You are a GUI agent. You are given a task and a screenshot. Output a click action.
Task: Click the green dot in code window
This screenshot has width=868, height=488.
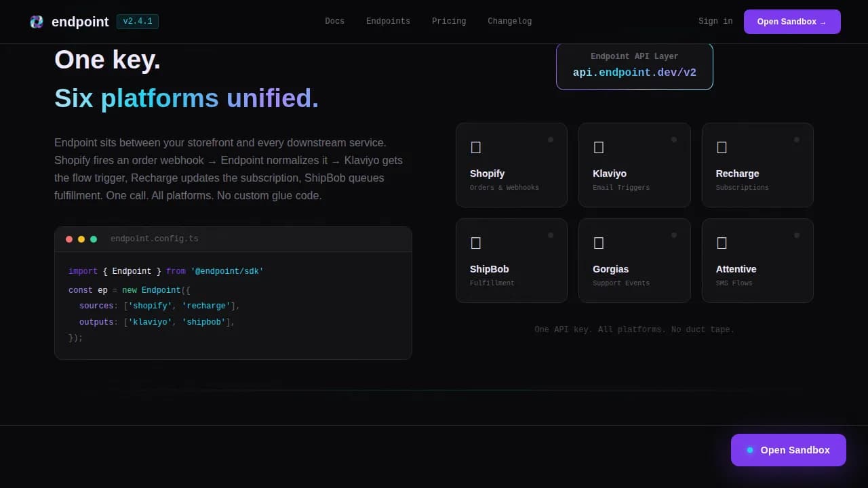point(94,239)
